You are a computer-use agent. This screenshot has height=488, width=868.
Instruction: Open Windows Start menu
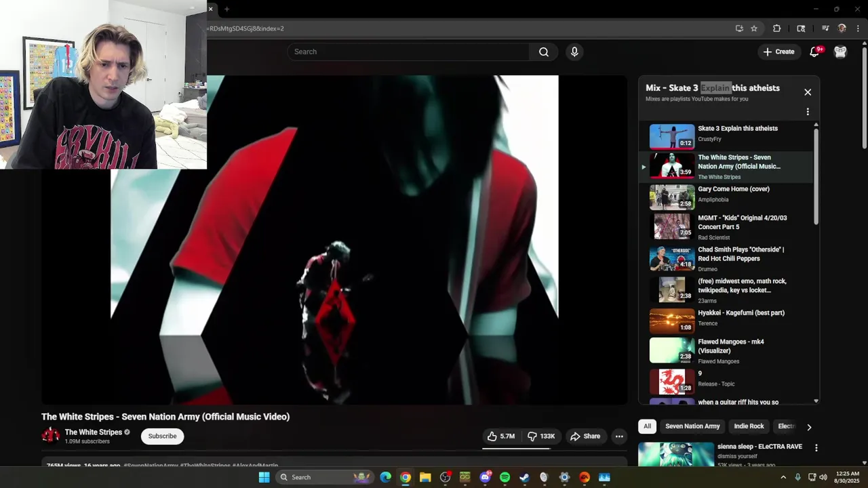click(x=264, y=477)
